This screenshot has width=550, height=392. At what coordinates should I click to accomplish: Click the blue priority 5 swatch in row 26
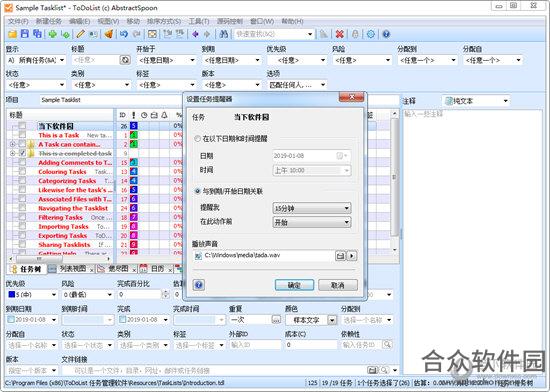(134, 126)
